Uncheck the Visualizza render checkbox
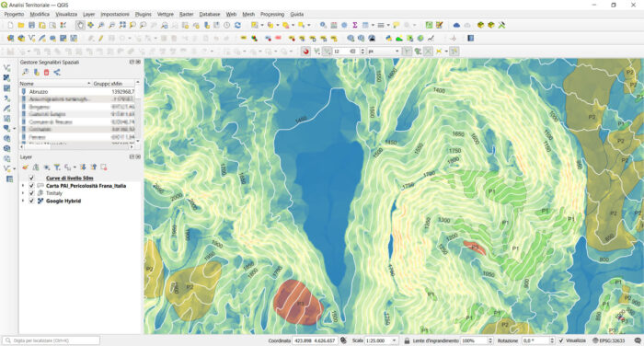Screen dimensions: 644x346 tap(561, 340)
